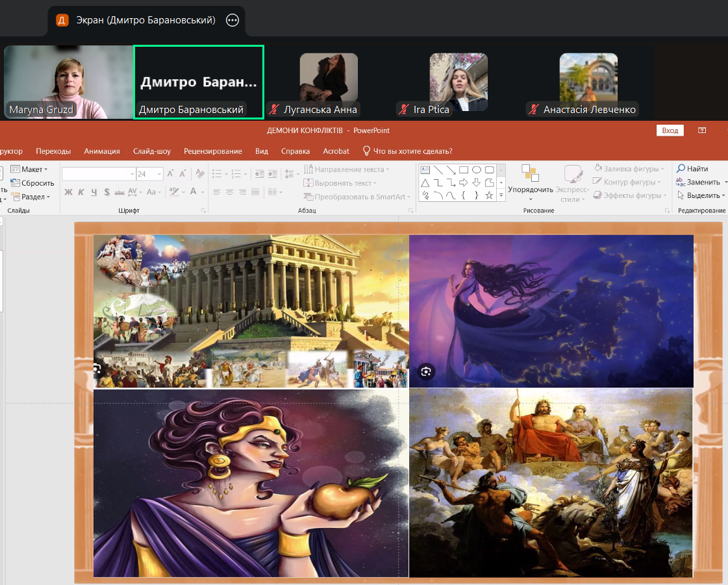
Task: Open the Макет layout dropdown
Action: [31, 169]
